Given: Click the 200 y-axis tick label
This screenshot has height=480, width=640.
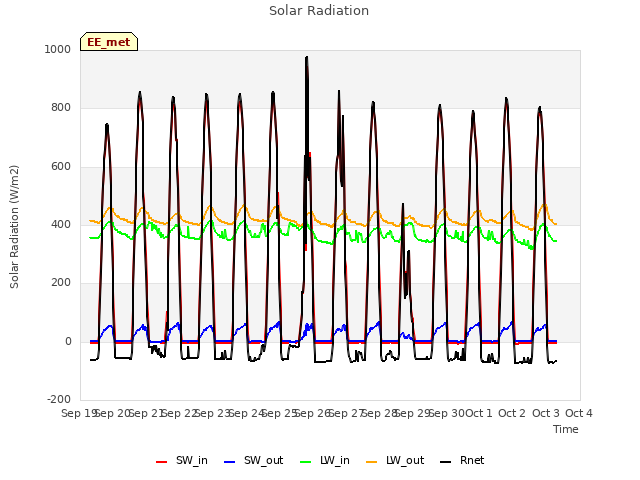Looking at the screenshot, I should 61,282.
